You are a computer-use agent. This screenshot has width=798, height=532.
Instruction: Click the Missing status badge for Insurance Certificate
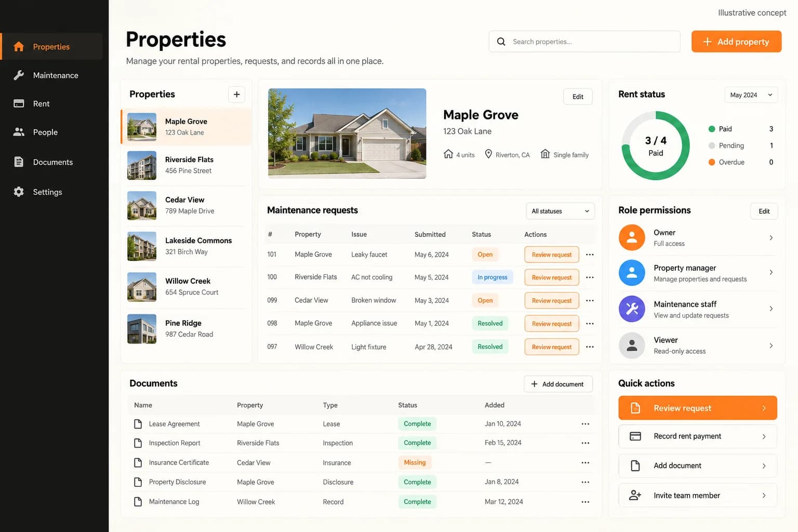(415, 462)
